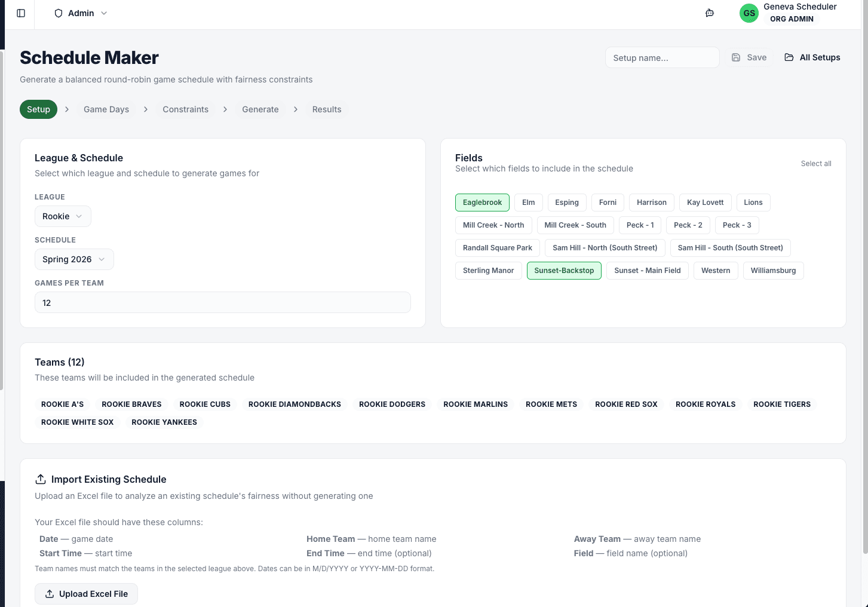Open All Setups
Screen dimensions: 868x607
click(812, 57)
